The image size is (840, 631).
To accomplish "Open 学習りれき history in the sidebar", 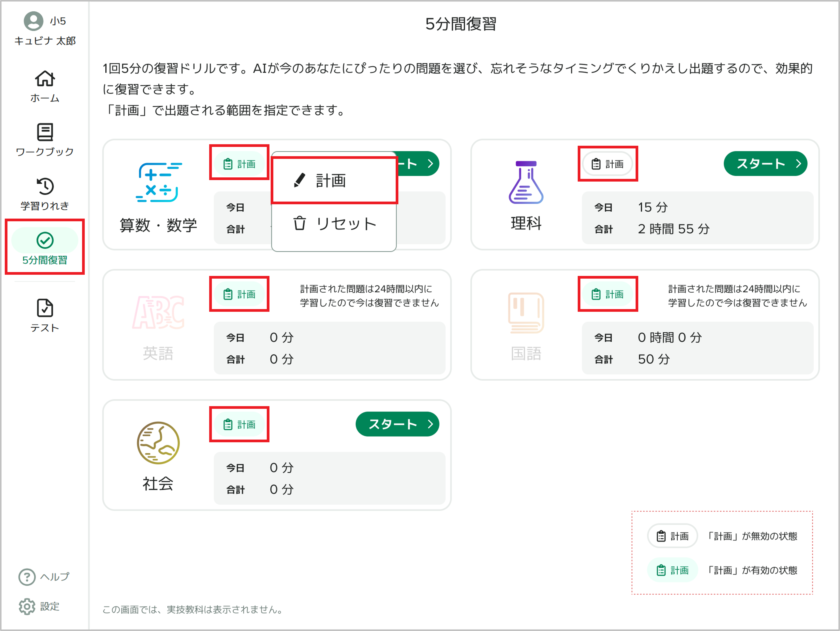I will (x=45, y=194).
